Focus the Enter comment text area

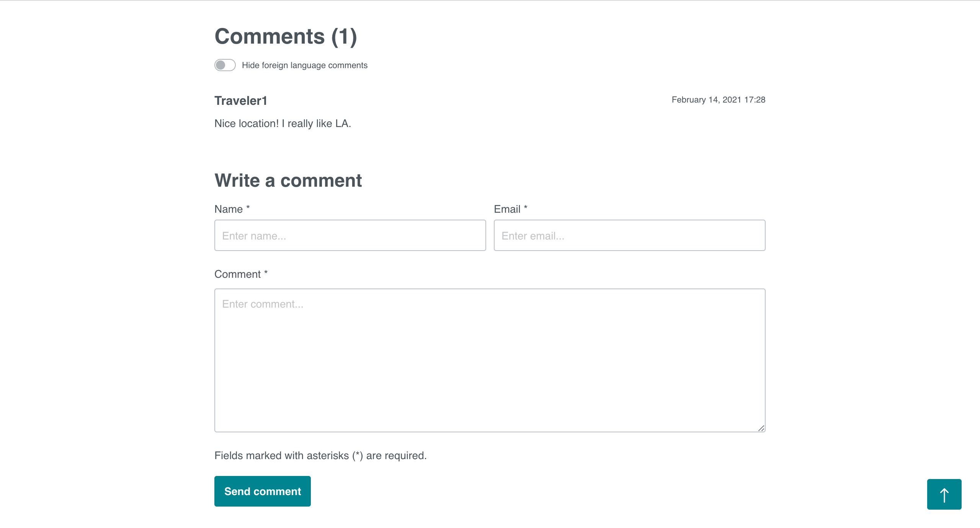click(490, 360)
